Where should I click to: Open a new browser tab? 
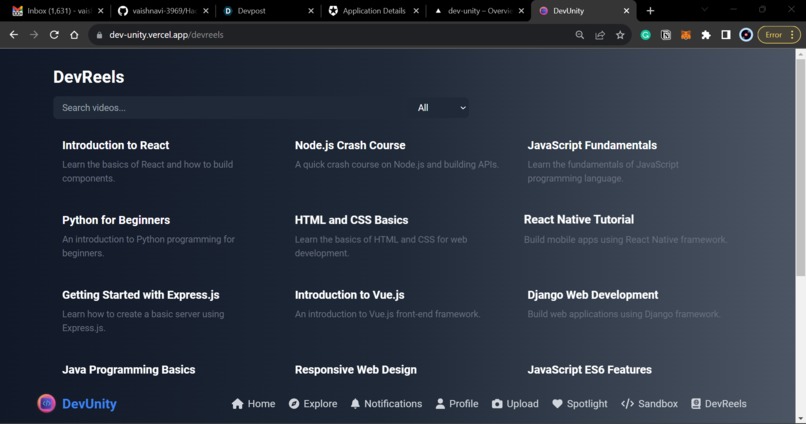[x=650, y=11]
